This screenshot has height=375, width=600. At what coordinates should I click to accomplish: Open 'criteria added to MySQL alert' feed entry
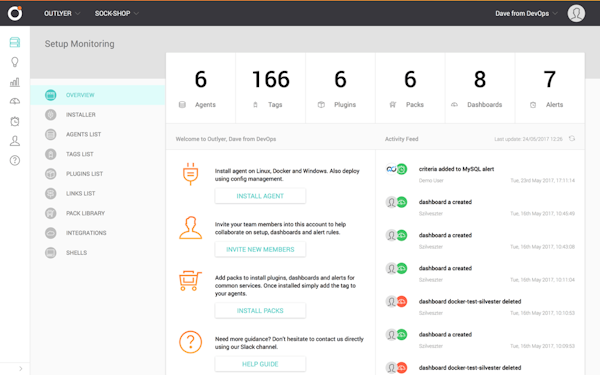[x=480, y=174]
